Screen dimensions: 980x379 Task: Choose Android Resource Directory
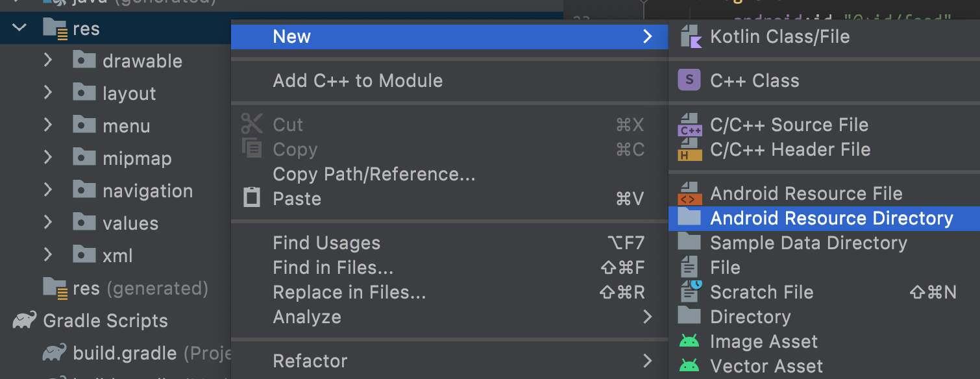click(831, 218)
